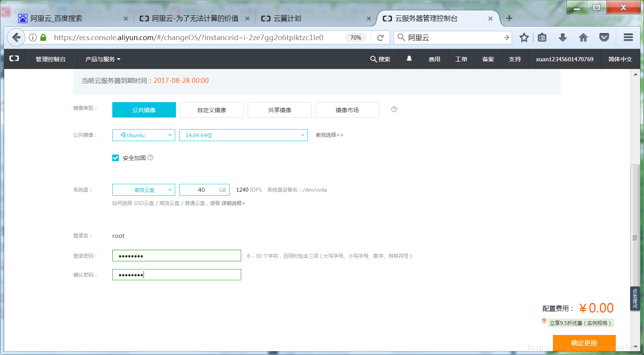This screenshot has width=644, height=355.
Task: Open 管理控制台 in the header
Action: pos(51,59)
